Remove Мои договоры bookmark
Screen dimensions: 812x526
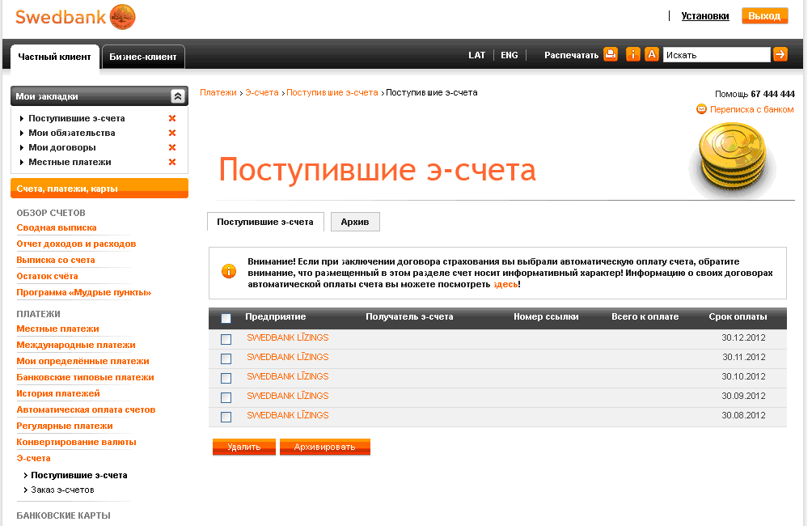(x=172, y=147)
